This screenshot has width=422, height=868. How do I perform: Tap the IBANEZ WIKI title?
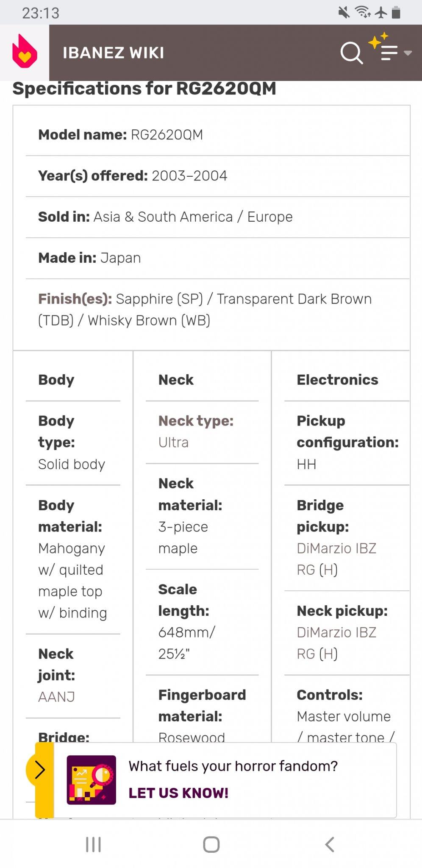(114, 53)
